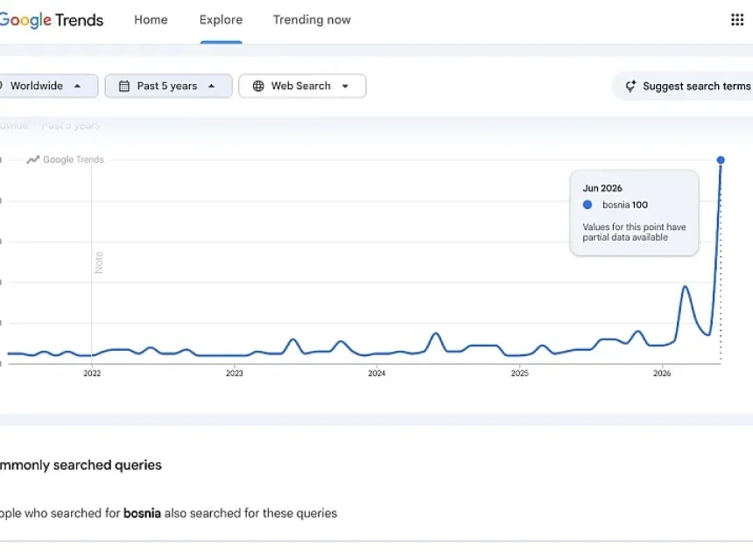
Task: Open the Worldwide region dropdown
Action: (48, 86)
